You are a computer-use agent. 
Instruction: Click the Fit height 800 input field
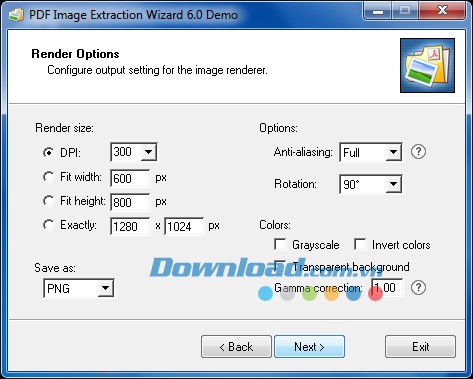coord(130,202)
